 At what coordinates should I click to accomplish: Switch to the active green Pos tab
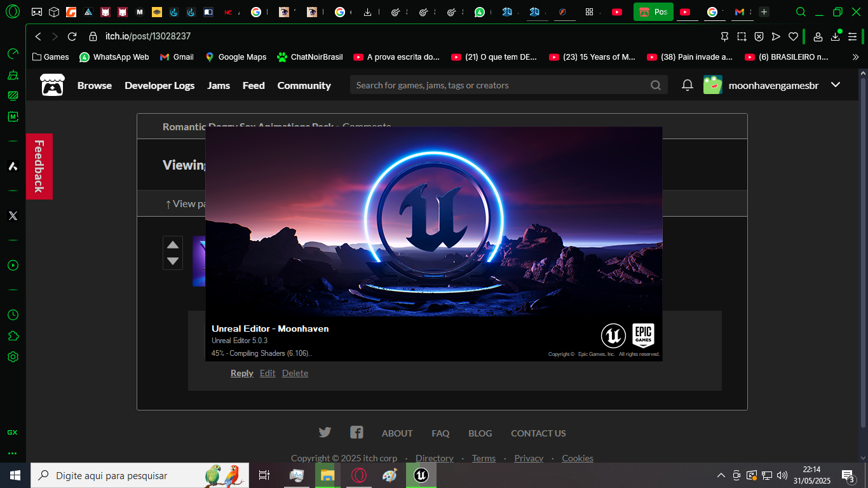pos(653,11)
